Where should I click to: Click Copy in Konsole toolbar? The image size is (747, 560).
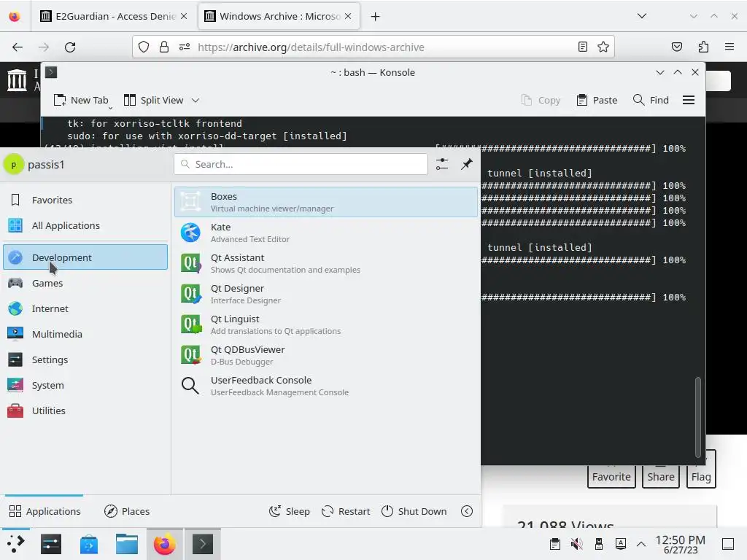[x=541, y=100]
